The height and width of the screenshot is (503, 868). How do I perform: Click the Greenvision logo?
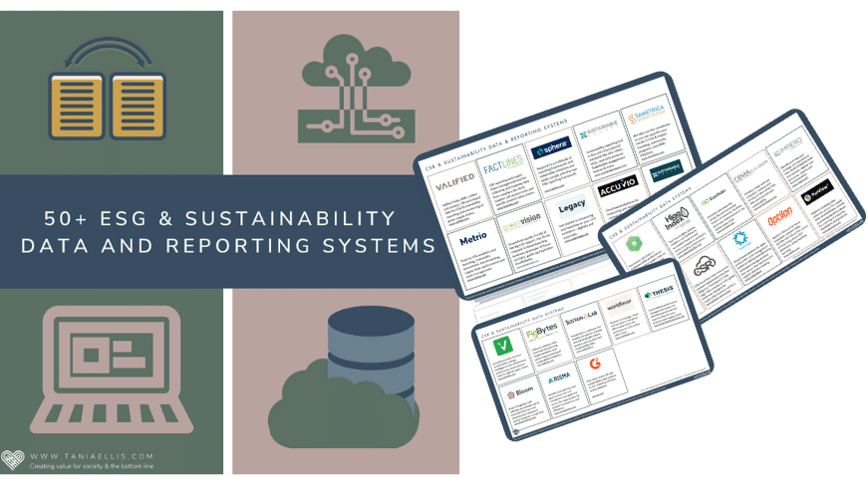(522, 222)
